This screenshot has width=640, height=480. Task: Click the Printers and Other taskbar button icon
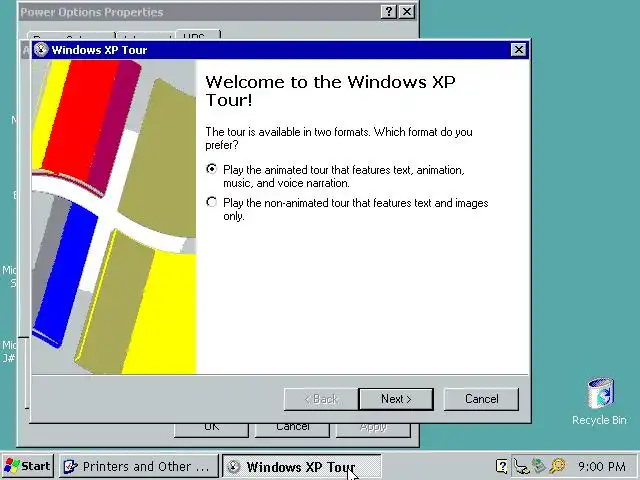(71, 466)
